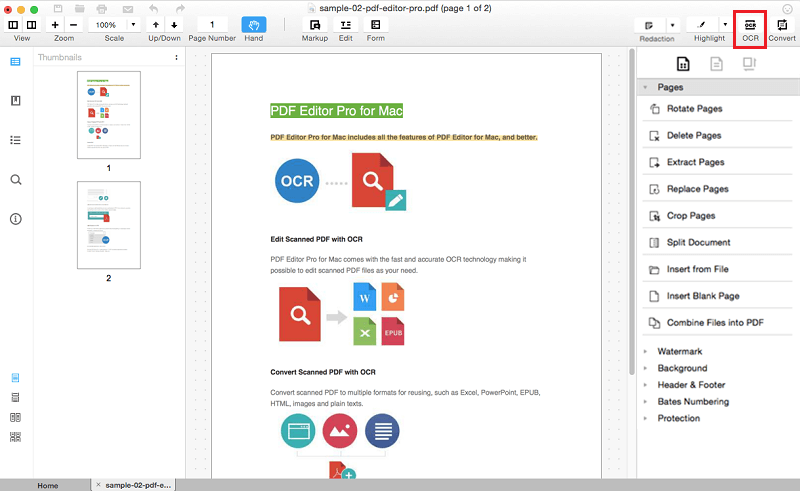This screenshot has height=491, width=800.
Task: Click the OCR toolbar button
Action: 750,26
